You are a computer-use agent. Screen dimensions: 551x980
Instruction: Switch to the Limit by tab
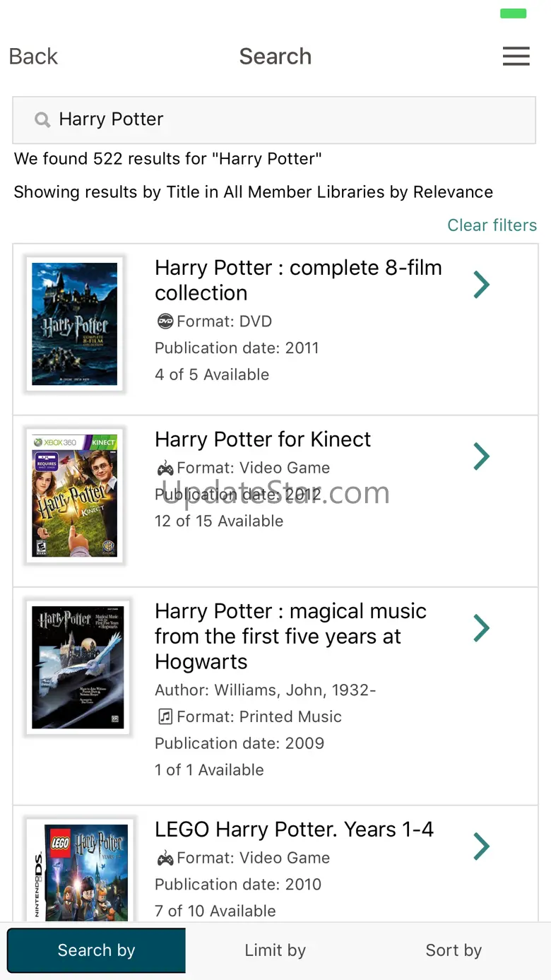275,950
